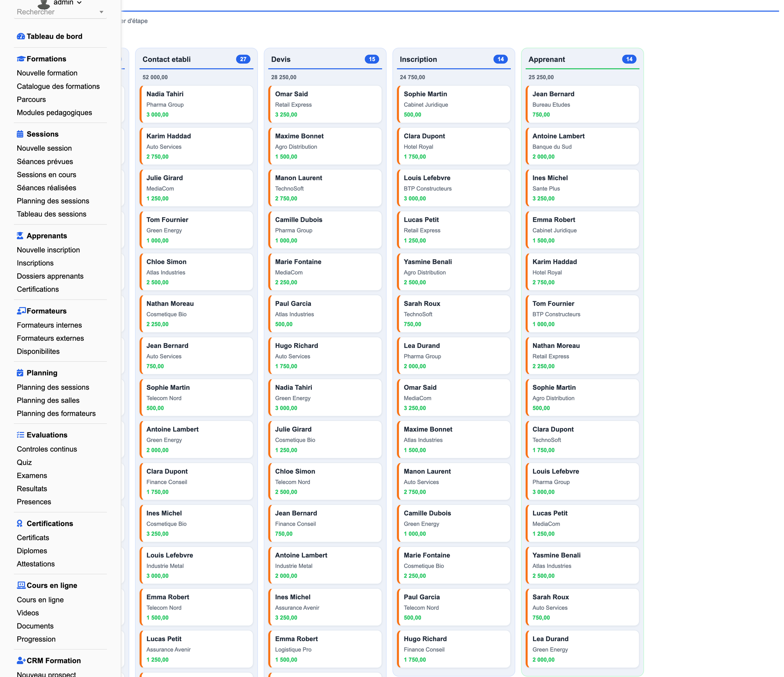The width and height of the screenshot is (784, 677).
Task: Open Examens page
Action: click(32, 476)
